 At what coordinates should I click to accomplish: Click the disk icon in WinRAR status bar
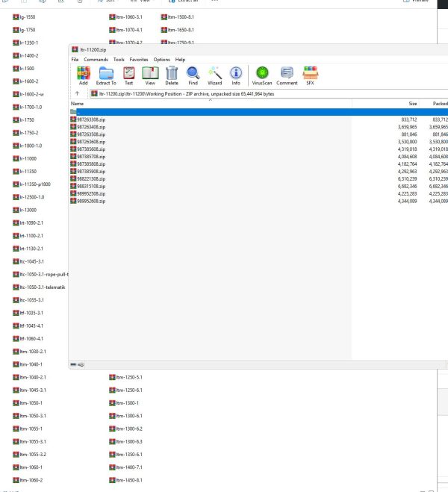(73, 364)
